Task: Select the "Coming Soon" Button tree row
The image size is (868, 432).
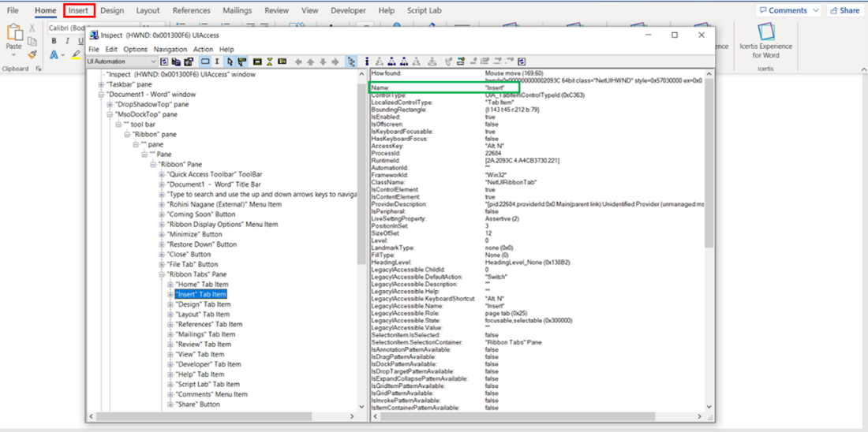Action: click(x=201, y=214)
